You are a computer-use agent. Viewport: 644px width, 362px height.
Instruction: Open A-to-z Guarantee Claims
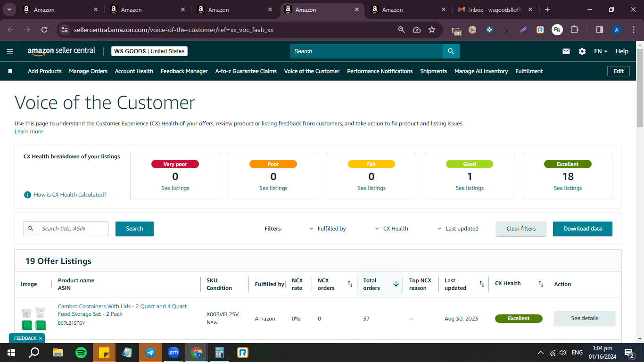click(x=246, y=71)
